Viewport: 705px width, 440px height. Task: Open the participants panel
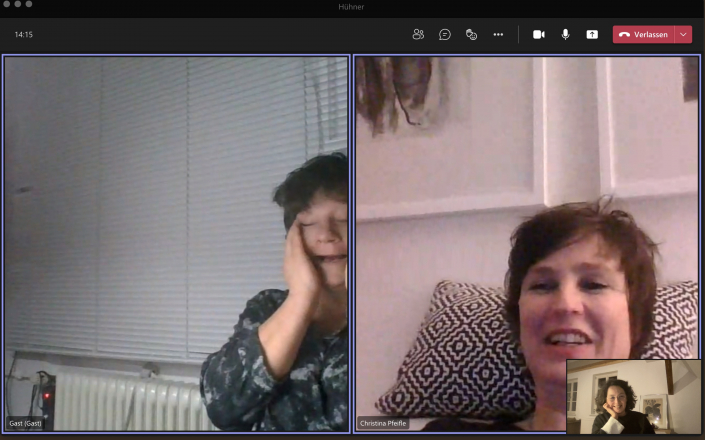pyautogui.click(x=418, y=34)
